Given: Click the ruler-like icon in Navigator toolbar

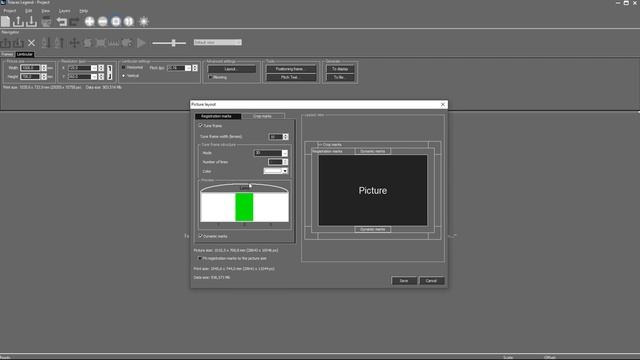Looking at the screenshot, I should [113, 42].
